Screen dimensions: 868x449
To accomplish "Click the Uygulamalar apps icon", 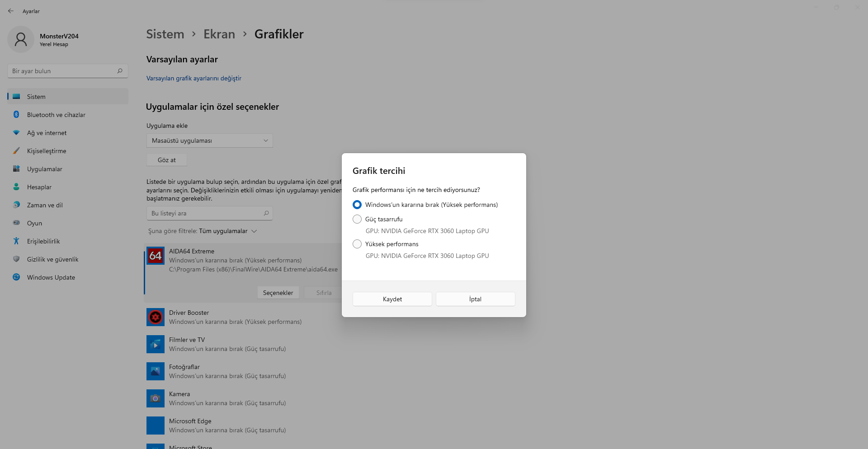I will point(16,169).
